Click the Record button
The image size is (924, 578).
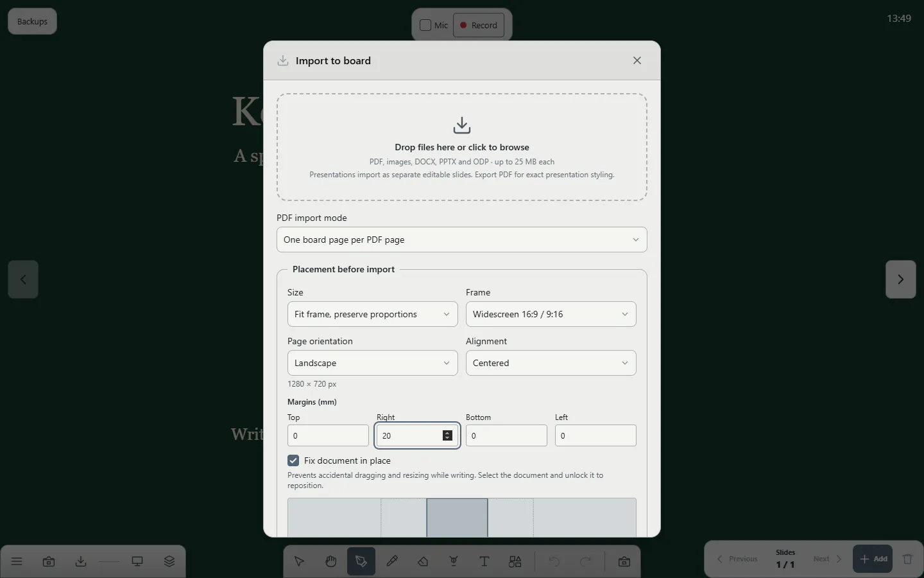[x=479, y=25]
